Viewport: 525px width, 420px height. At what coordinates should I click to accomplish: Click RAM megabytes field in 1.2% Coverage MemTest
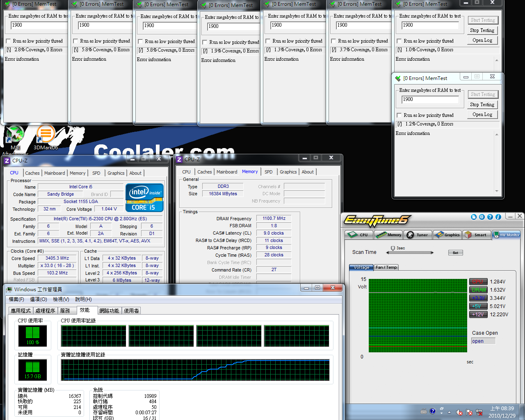click(430, 99)
